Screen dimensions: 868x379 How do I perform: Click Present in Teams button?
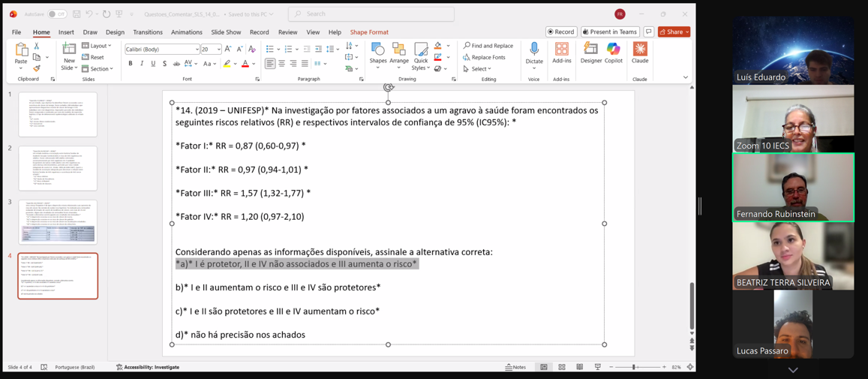tap(609, 32)
